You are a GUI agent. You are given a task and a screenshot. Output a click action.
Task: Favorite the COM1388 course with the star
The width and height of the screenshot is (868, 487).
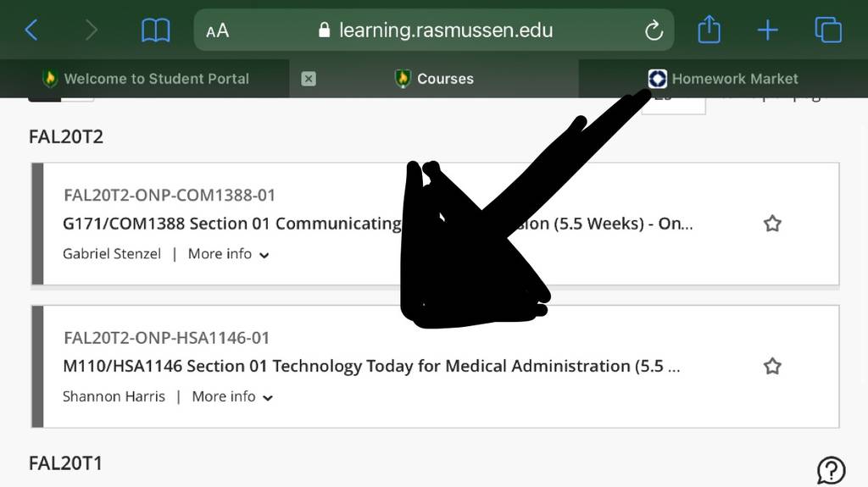772,224
